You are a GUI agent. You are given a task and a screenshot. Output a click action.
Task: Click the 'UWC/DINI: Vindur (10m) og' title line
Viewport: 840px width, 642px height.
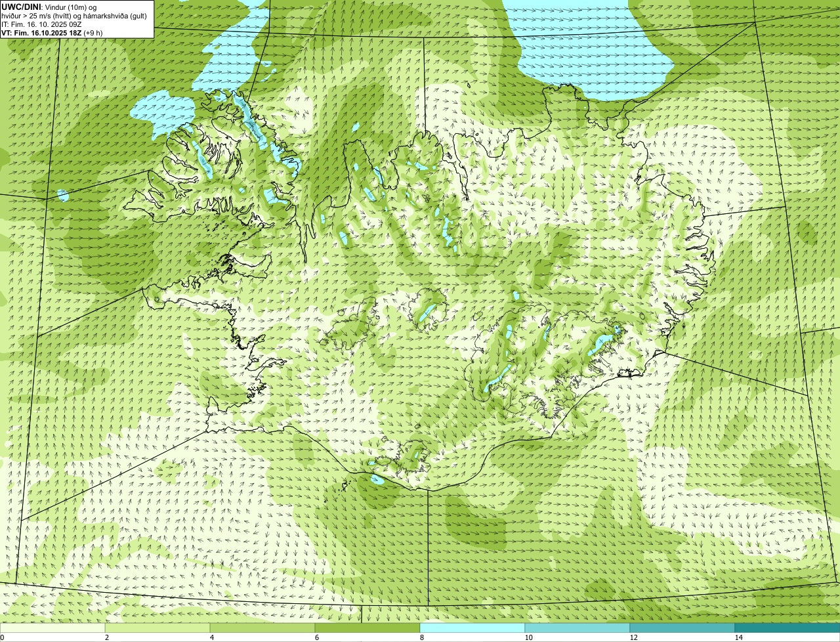tap(49, 7)
